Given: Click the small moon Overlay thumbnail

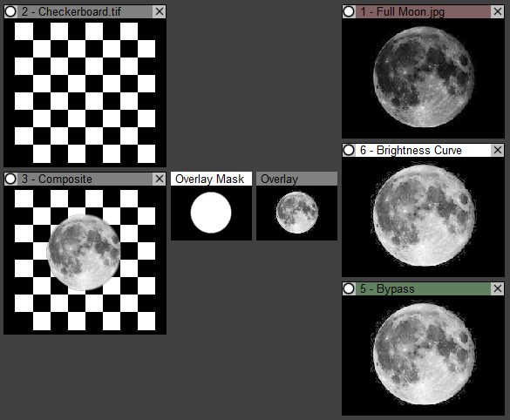Looking at the screenshot, I should pos(296,213).
